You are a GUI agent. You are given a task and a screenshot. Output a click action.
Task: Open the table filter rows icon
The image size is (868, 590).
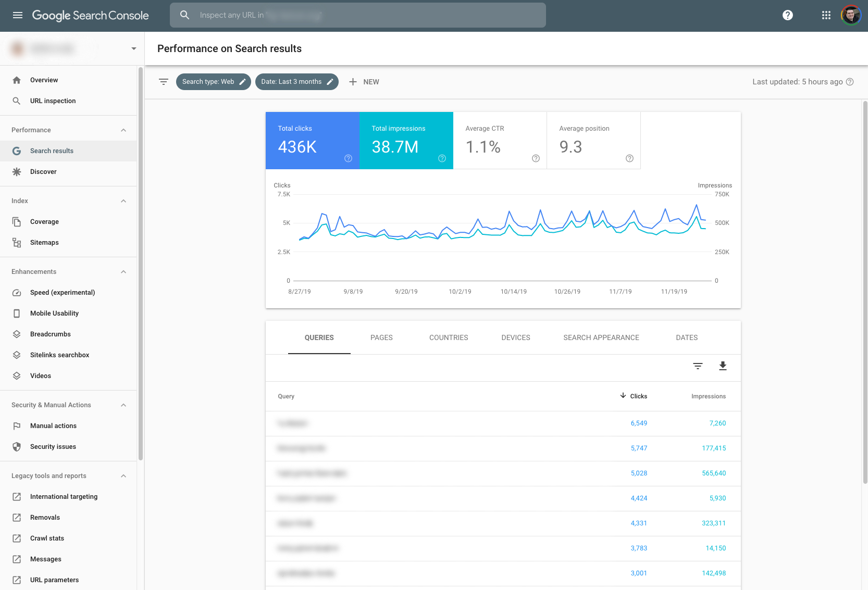click(698, 366)
